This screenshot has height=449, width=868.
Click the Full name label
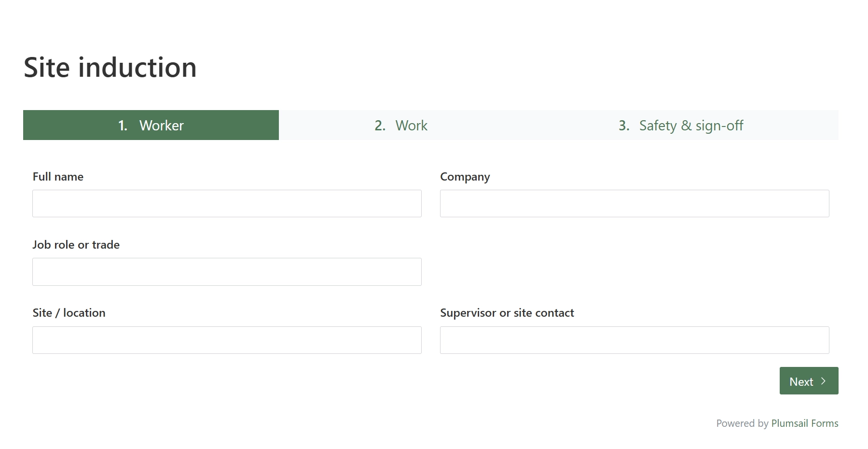[x=58, y=177]
